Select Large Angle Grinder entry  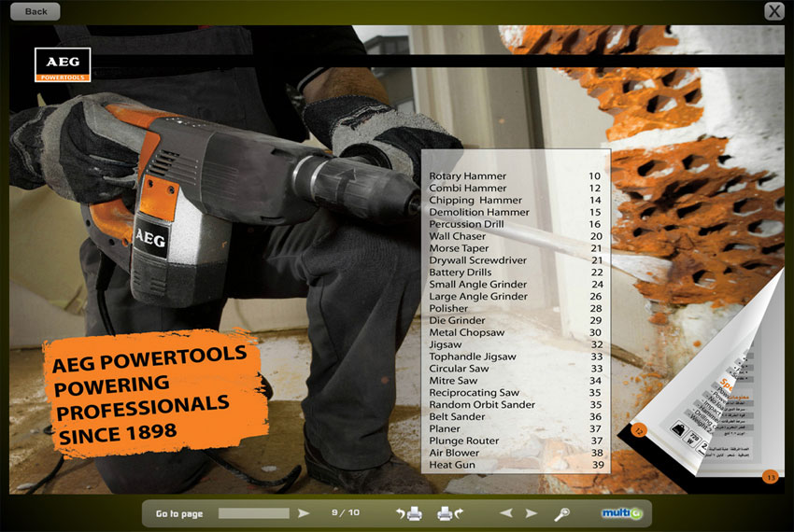[515, 296]
